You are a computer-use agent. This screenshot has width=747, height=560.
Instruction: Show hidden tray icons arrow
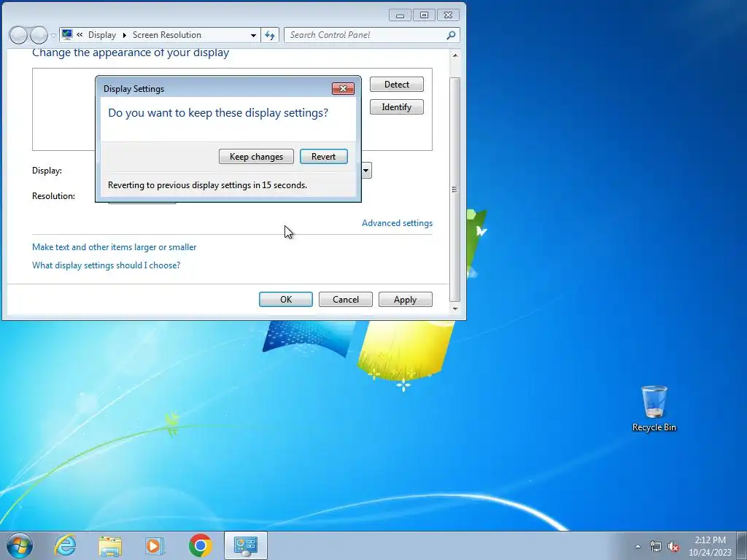tap(638, 546)
